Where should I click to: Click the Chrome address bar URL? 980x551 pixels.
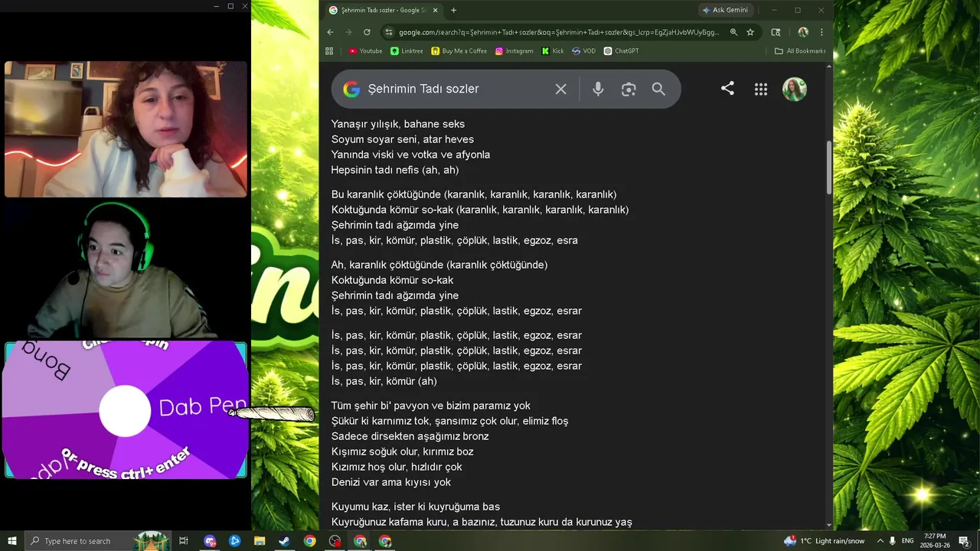click(559, 32)
